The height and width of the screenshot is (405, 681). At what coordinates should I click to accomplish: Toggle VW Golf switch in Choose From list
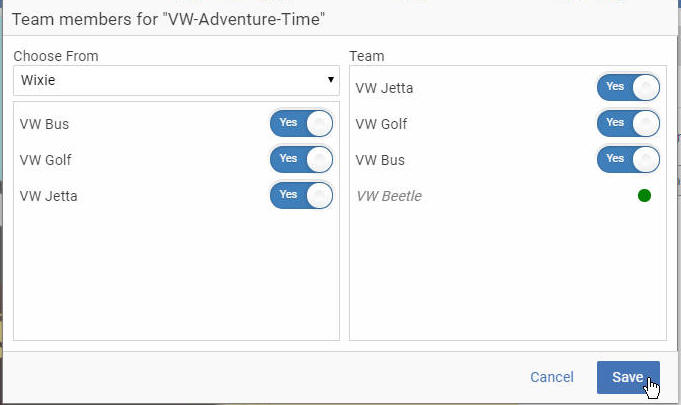coord(301,160)
